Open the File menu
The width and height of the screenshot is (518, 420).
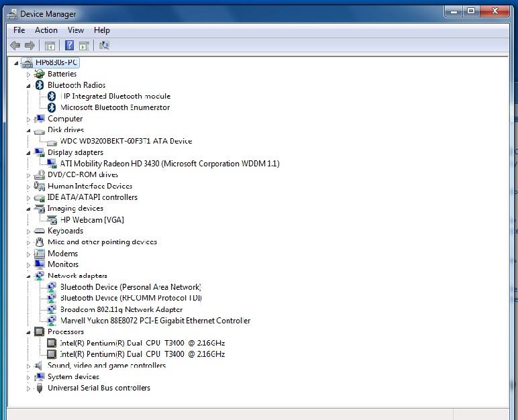(19, 30)
